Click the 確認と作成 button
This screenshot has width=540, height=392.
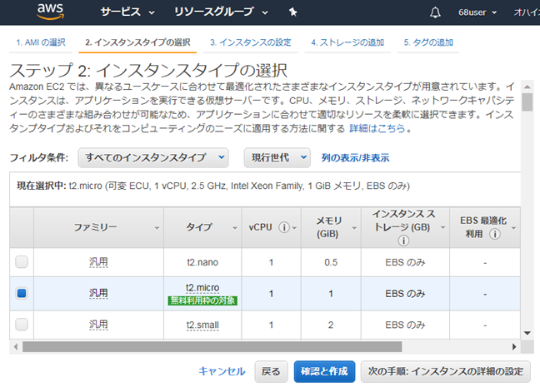pyautogui.click(x=324, y=371)
